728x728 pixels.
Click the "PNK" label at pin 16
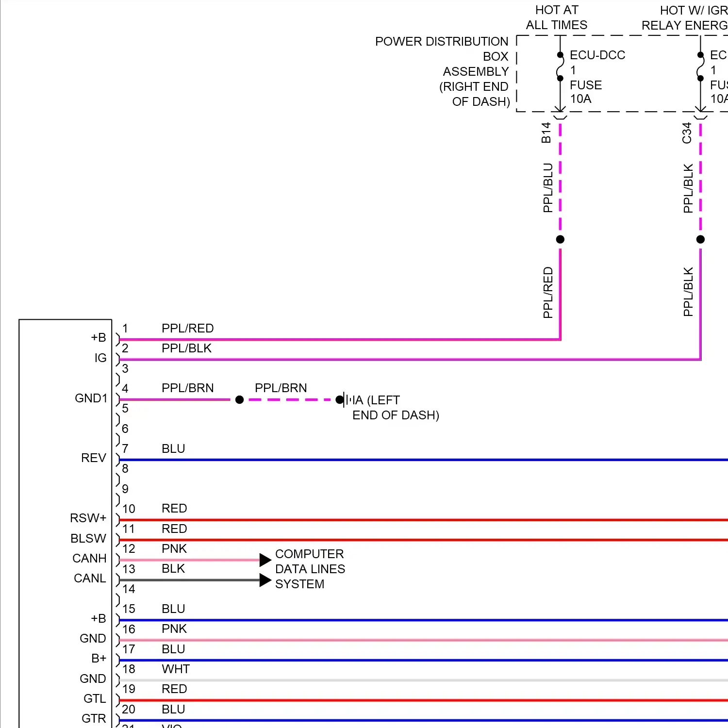[174, 629]
